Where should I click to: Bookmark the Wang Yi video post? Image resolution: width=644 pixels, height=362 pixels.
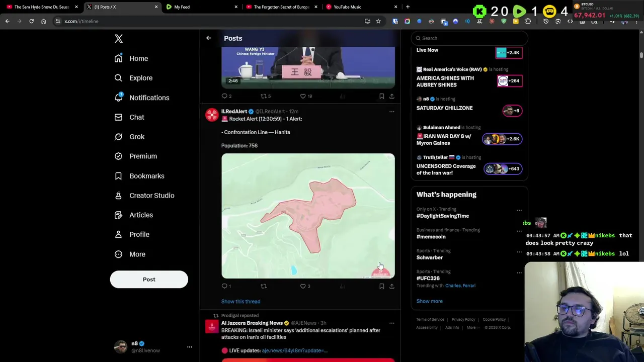point(381,96)
